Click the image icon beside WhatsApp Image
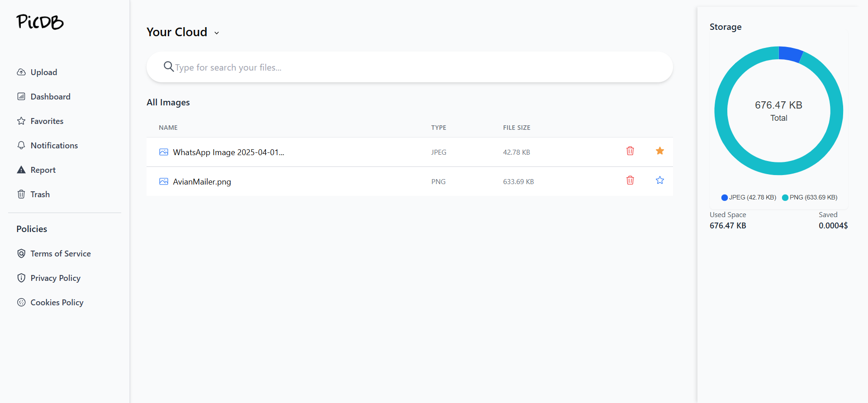868x403 pixels. point(164,152)
